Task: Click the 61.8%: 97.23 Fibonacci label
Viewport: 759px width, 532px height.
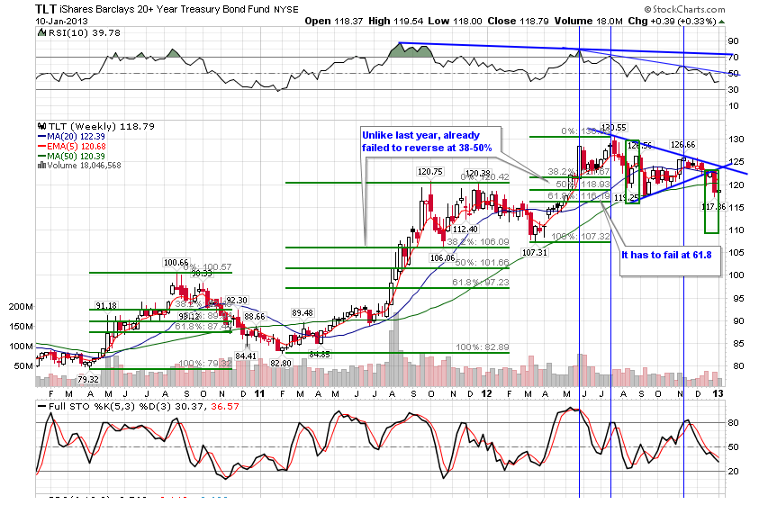Action: coord(481,283)
